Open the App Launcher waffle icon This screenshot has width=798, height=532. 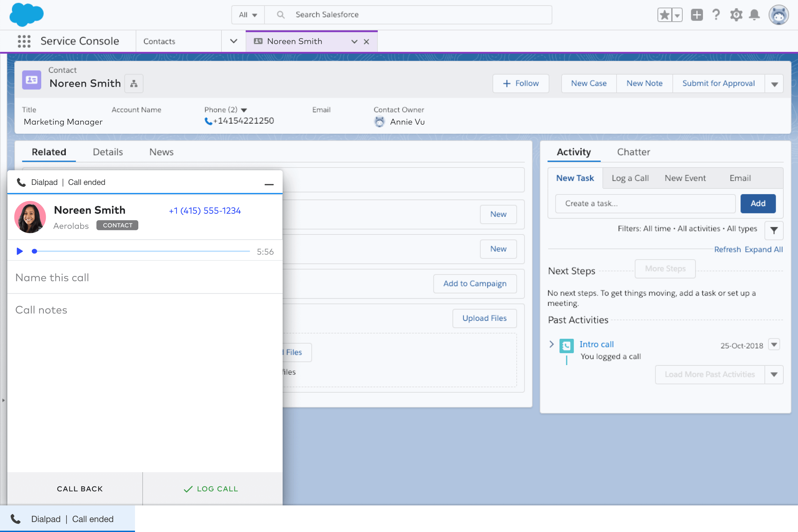(24, 41)
